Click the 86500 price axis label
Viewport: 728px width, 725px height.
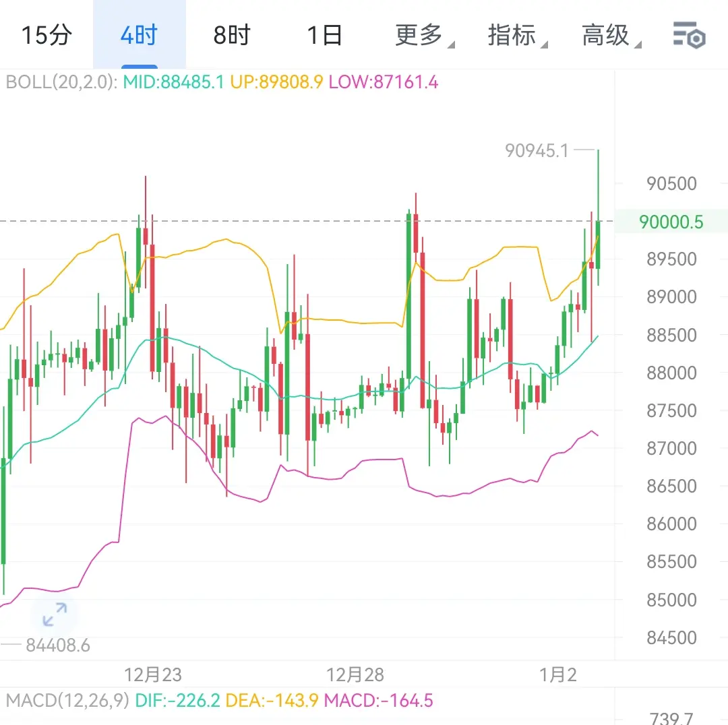click(671, 486)
